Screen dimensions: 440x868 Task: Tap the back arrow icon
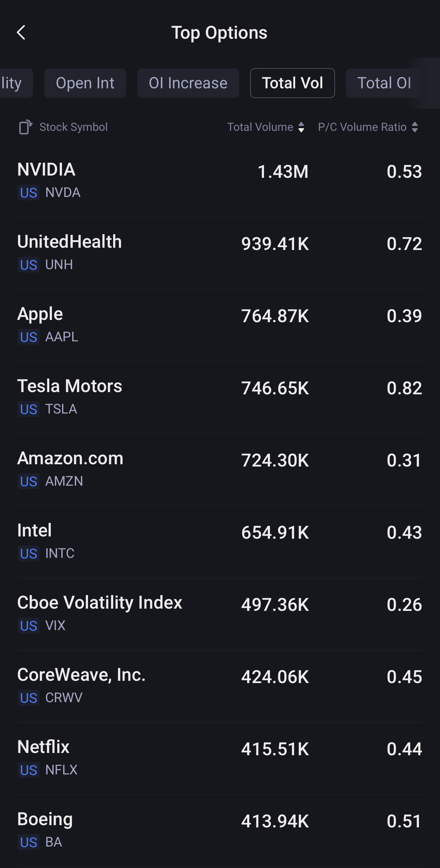tap(21, 33)
